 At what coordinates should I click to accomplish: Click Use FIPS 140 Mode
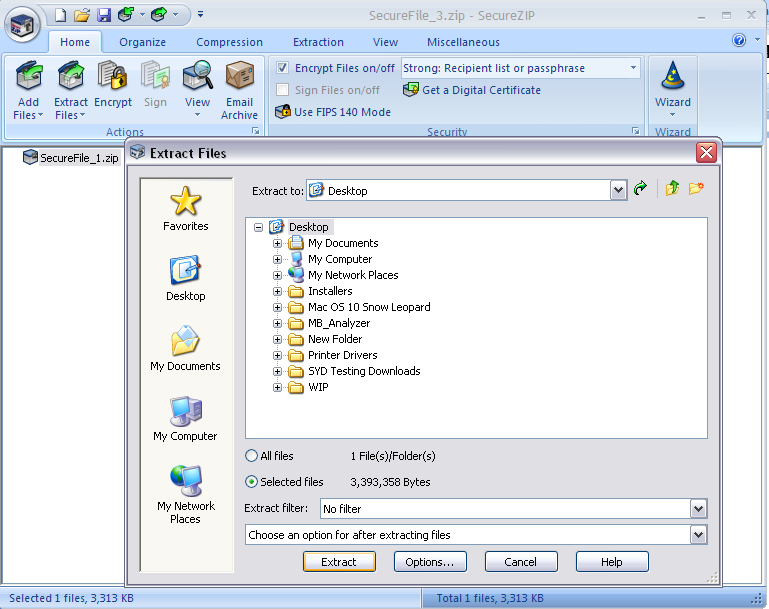[x=333, y=112]
